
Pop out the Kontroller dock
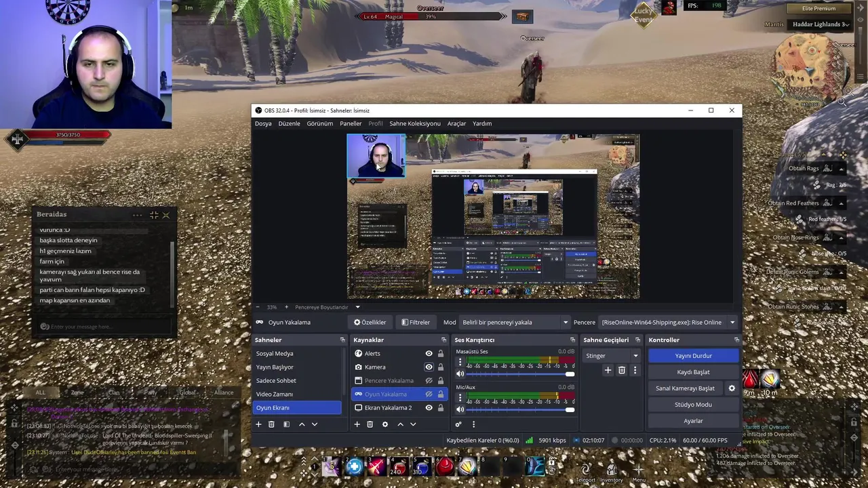coord(736,340)
